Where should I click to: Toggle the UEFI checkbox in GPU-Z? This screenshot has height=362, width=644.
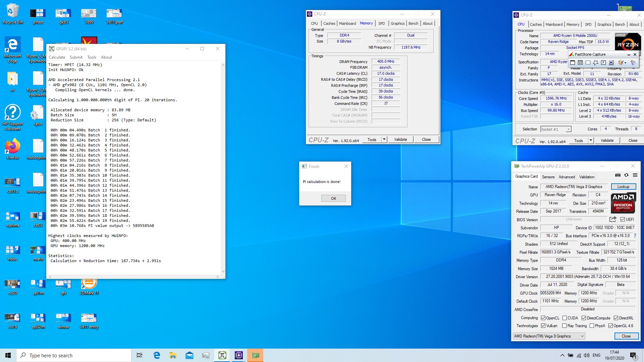pyautogui.click(x=623, y=220)
